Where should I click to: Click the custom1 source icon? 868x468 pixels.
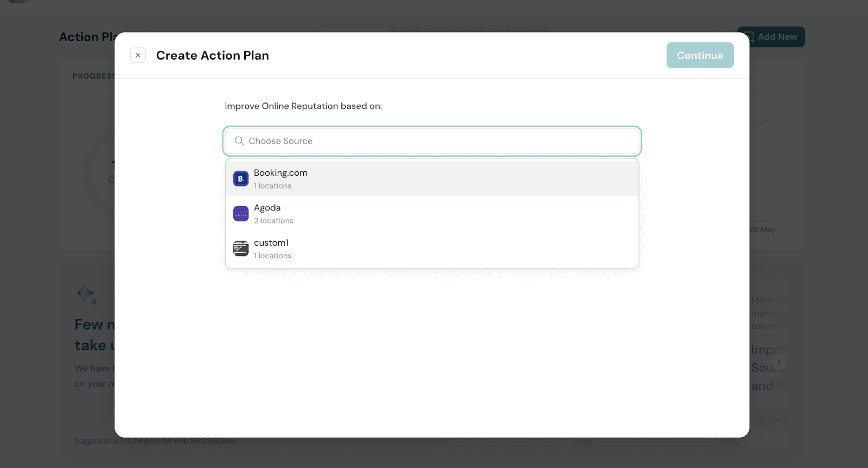(241, 248)
